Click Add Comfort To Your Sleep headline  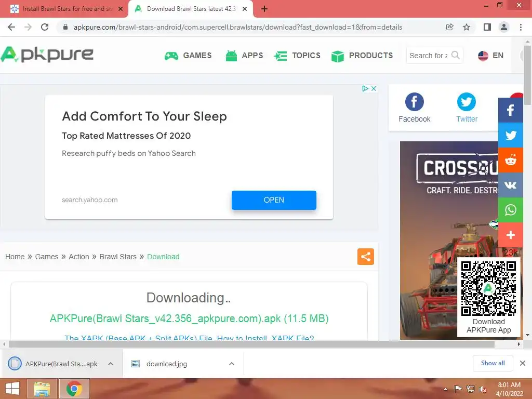[144, 116]
